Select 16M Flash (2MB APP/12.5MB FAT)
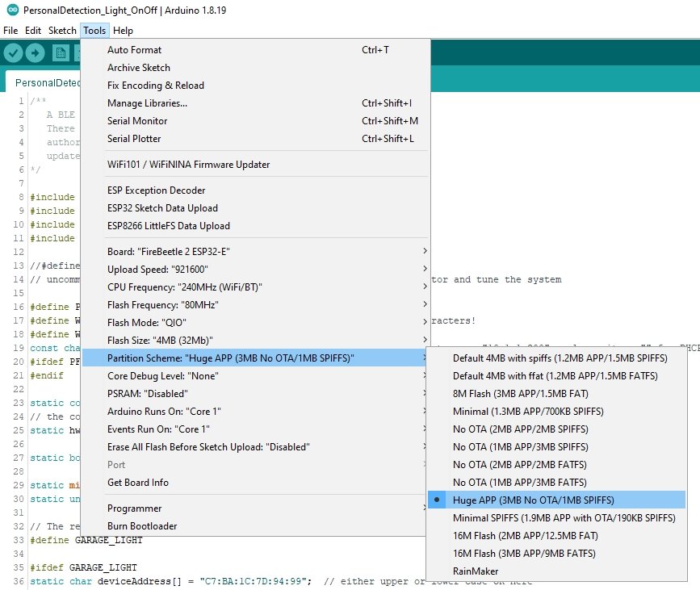Viewport: 700px width, 590px height. coord(557,536)
